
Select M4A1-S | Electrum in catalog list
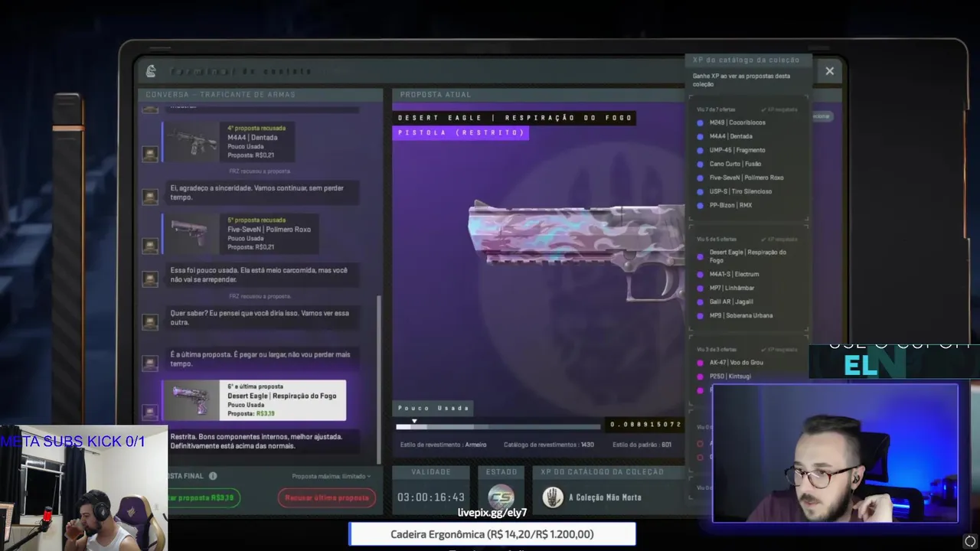[728, 274]
